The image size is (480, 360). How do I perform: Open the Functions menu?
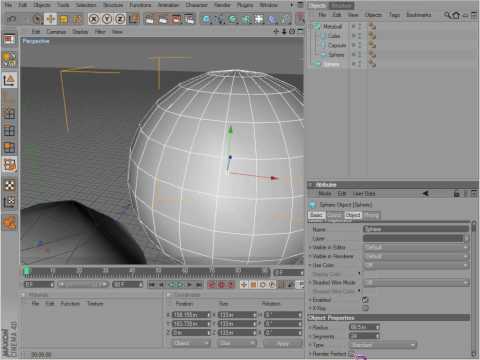(x=140, y=5)
